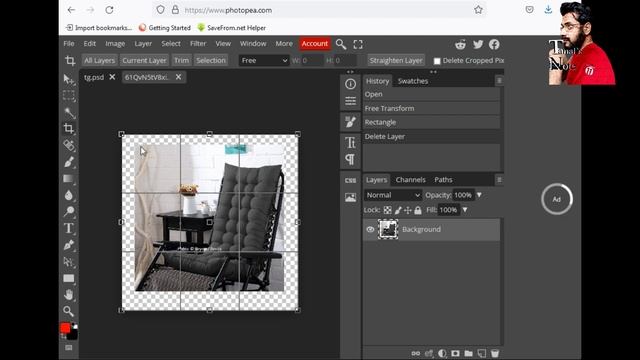Hide the Background layer visibility eye
This screenshot has height=360, width=640.
click(370, 229)
